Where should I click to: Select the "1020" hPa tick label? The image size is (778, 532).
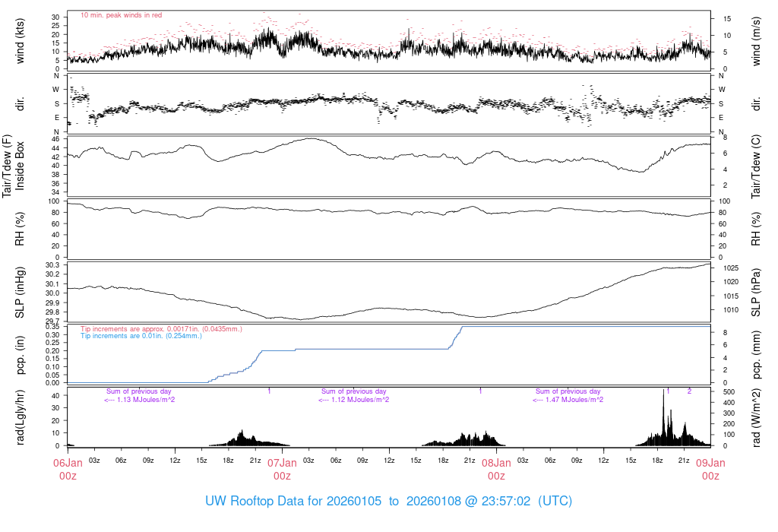pyautogui.click(x=731, y=282)
